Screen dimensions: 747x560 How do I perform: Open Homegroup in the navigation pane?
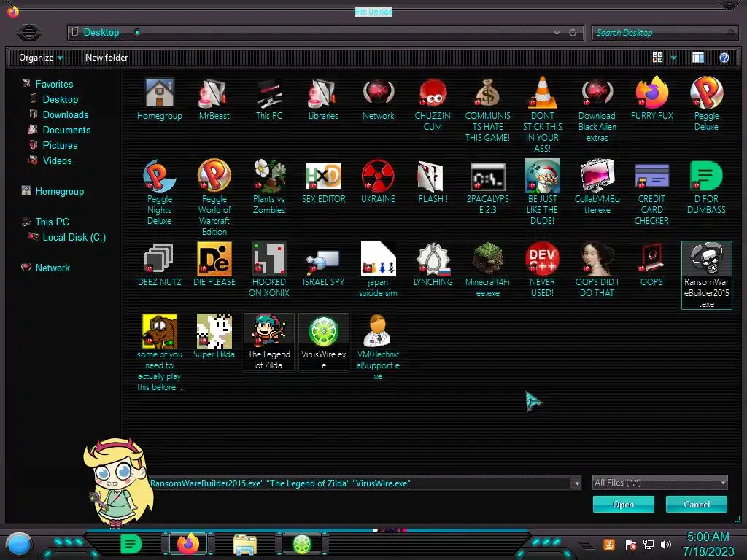click(59, 192)
